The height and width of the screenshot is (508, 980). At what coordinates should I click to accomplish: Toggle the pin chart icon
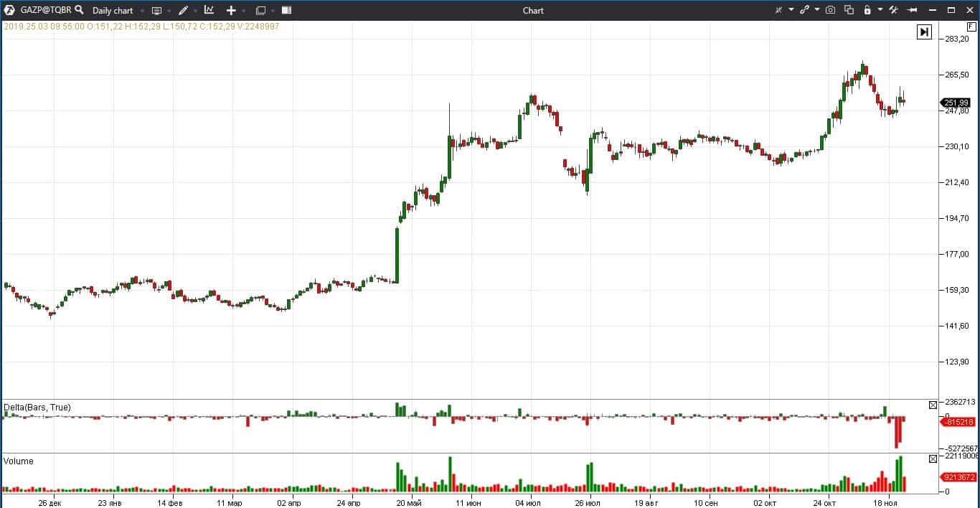pos(913,10)
